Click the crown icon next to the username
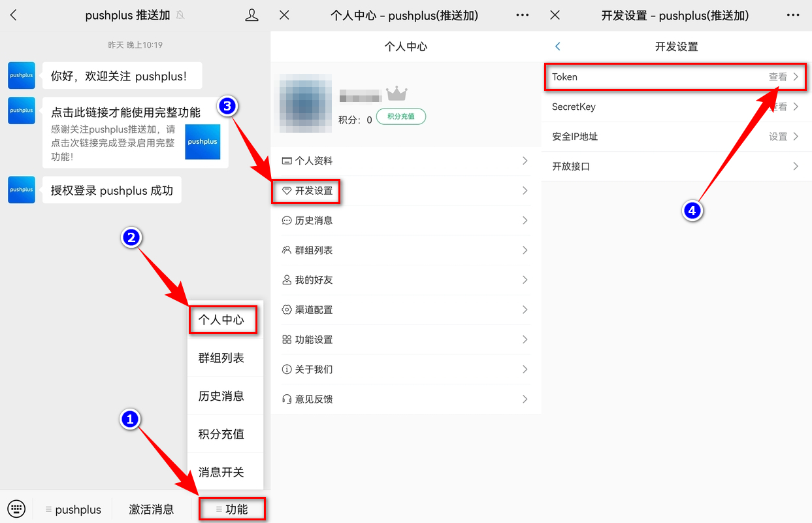Viewport: 812px width, 523px height. [x=398, y=94]
